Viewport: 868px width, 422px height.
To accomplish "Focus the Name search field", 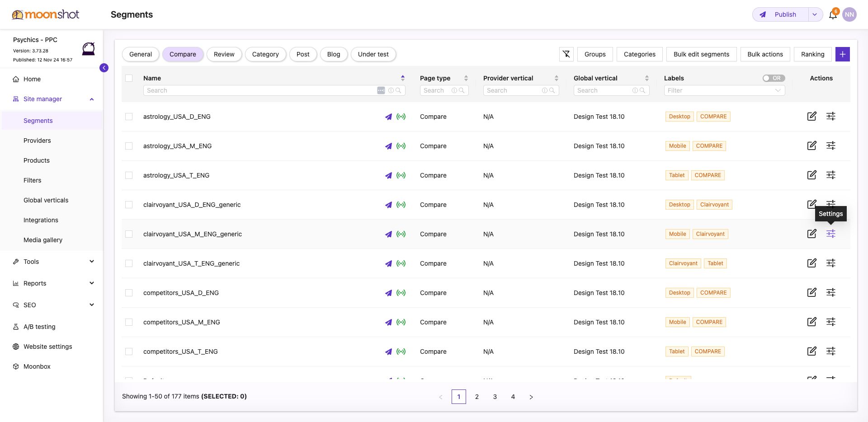I will [274, 90].
